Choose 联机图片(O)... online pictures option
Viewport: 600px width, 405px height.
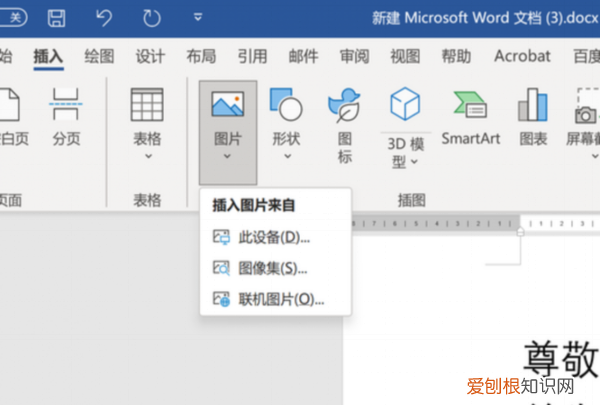point(276,299)
